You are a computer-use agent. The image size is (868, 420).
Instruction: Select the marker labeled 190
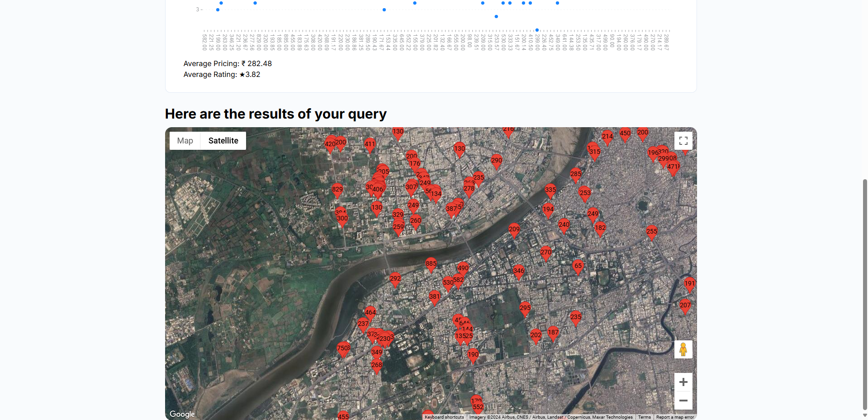click(x=473, y=357)
